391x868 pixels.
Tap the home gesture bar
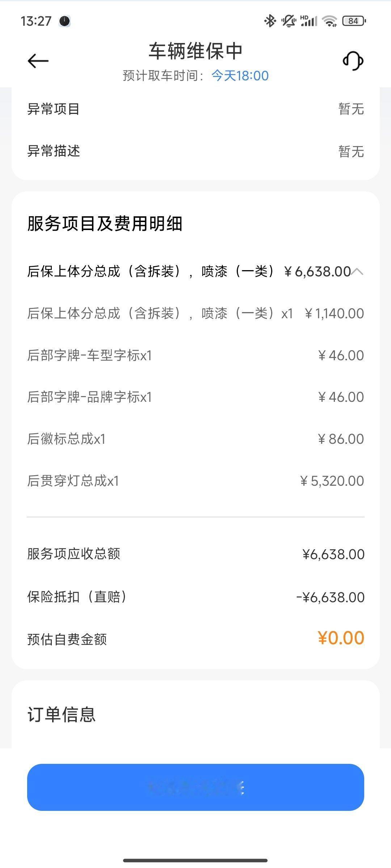[x=195, y=850]
